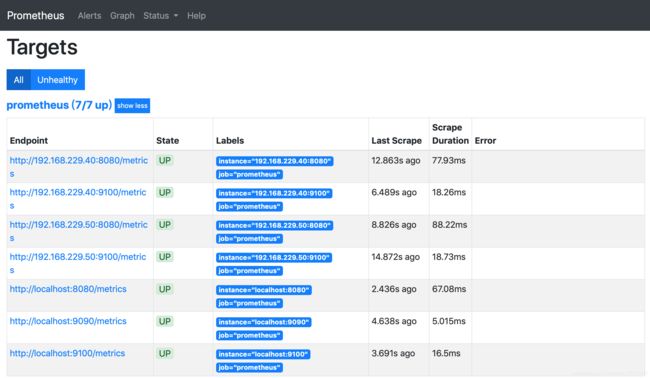Click job label in localhost:9100 row

249,368
